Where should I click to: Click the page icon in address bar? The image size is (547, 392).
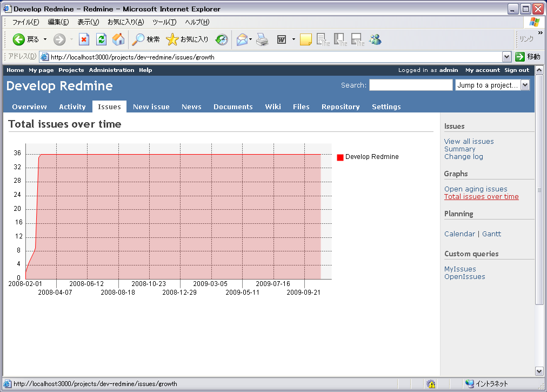point(44,57)
